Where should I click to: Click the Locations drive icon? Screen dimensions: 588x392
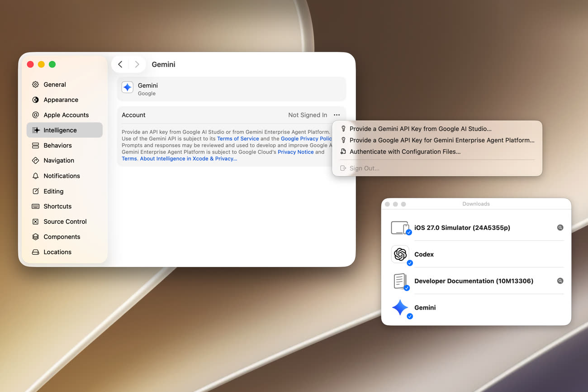[x=35, y=252]
